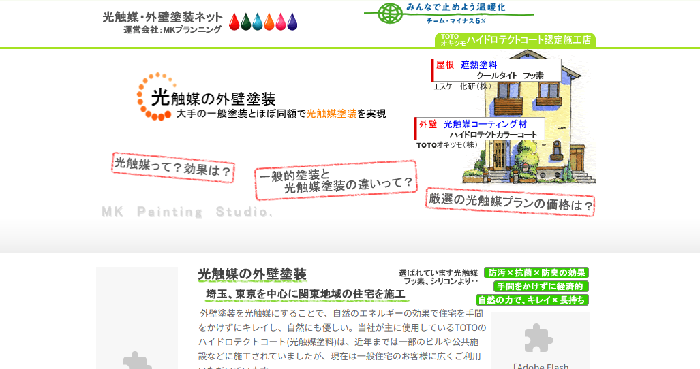
Task: Click the 光触媒・外壁塗装ネット site logo
Action: click(162, 17)
